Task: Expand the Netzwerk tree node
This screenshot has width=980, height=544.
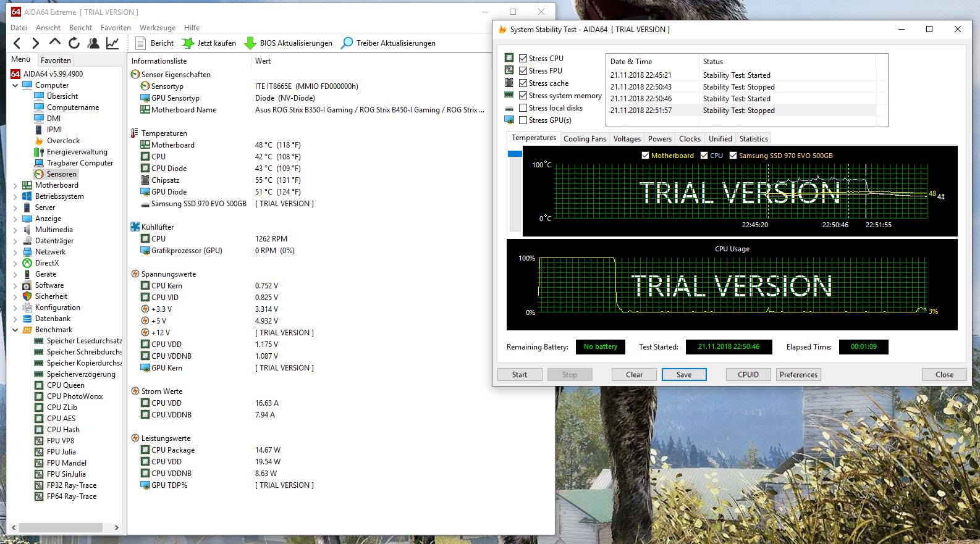Action: [x=15, y=252]
